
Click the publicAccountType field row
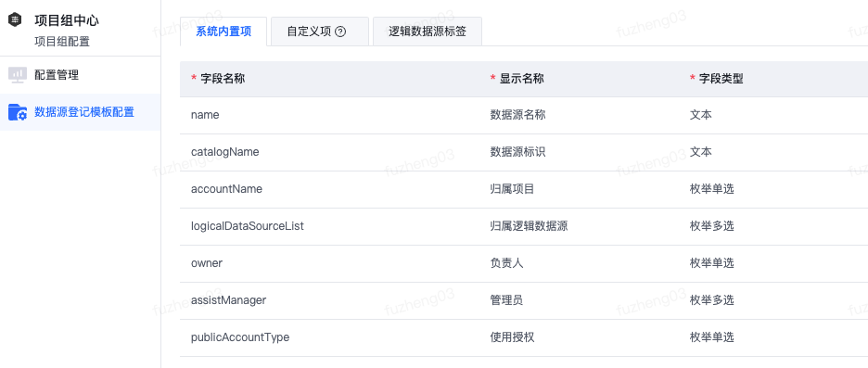pos(524,337)
